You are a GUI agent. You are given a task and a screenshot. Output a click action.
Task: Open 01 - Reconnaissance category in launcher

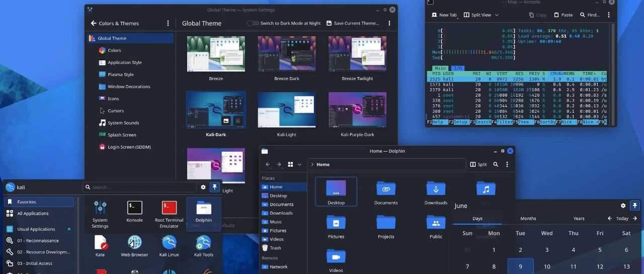tap(39, 241)
